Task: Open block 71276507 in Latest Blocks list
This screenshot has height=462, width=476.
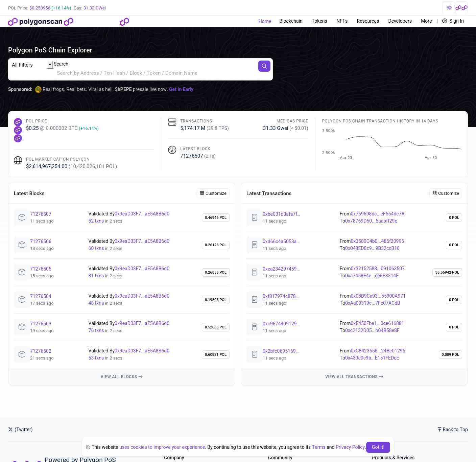Action: coord(41,214)
